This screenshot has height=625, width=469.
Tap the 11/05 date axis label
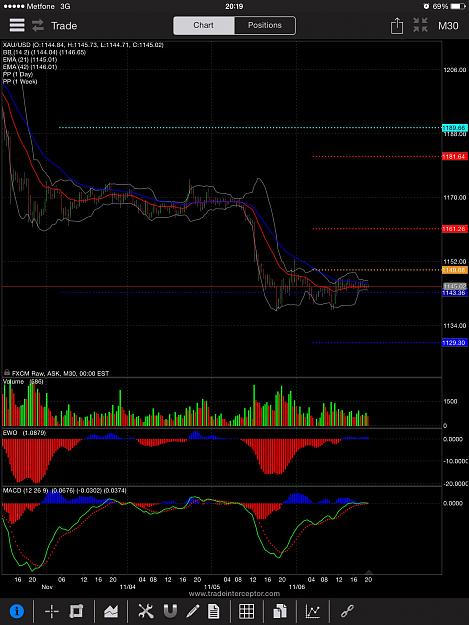pos(212,587)
